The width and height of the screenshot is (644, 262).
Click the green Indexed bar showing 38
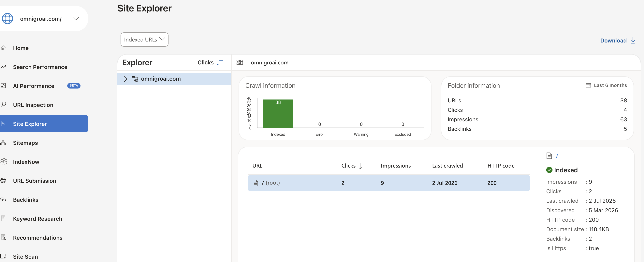[x=278, y=113]
